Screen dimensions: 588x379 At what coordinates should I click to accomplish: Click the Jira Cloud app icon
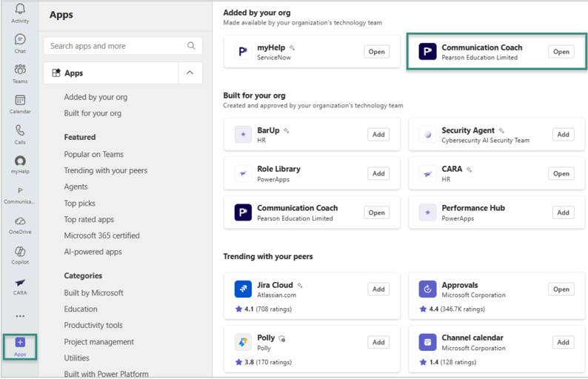tap(243, 289)
